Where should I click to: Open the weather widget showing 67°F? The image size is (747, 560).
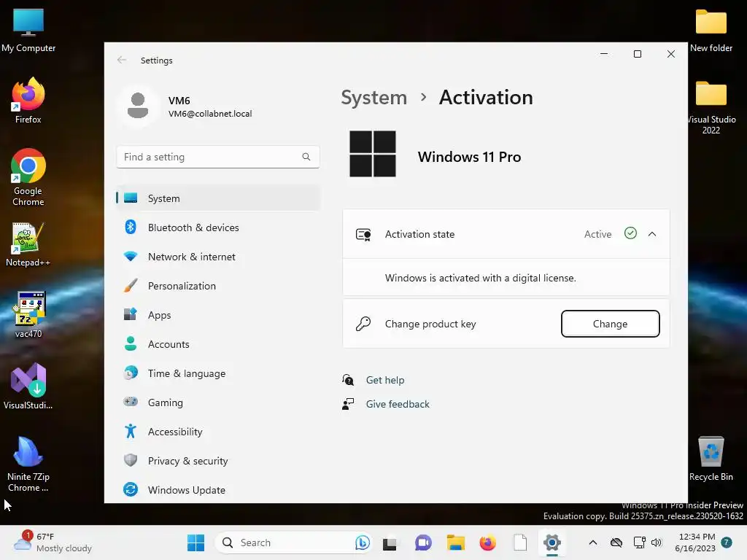(x=53, y=542)
